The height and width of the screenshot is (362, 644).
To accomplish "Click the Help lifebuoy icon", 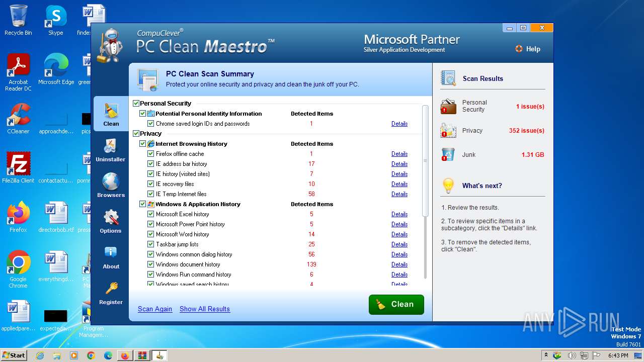I will click(x=519, y=49).
